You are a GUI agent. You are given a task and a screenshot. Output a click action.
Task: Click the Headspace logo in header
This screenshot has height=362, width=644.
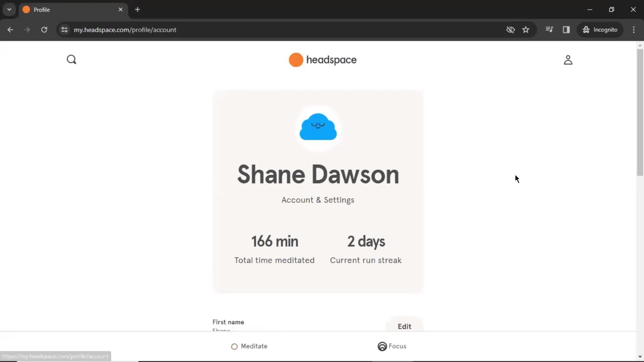click(x=322, y=60)
